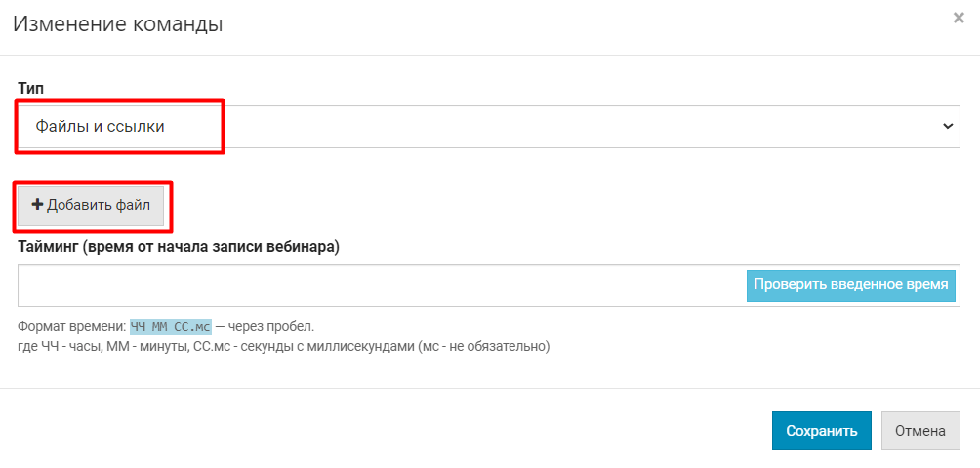This screenshot has height=468, width=980.
Task: Close the Изменение команды dialog
Action: click(959, 18)
